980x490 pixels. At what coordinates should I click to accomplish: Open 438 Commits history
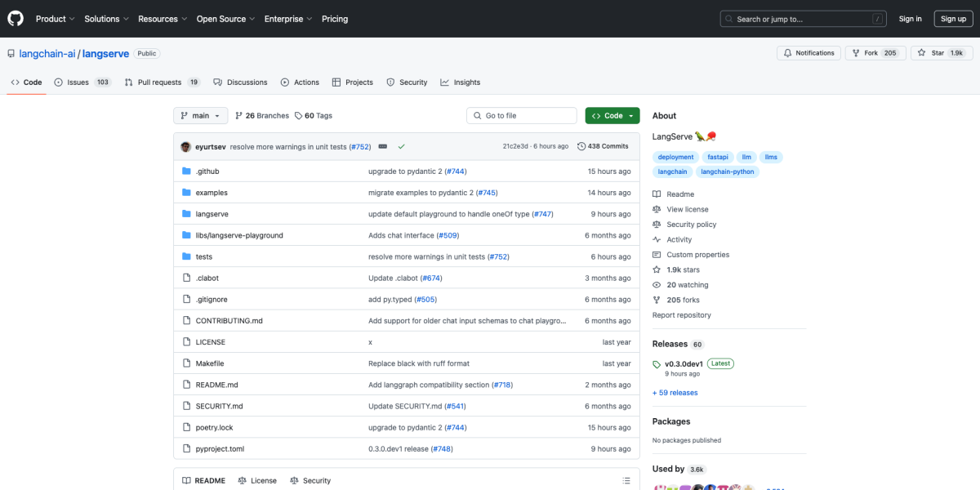coord(603,146)
